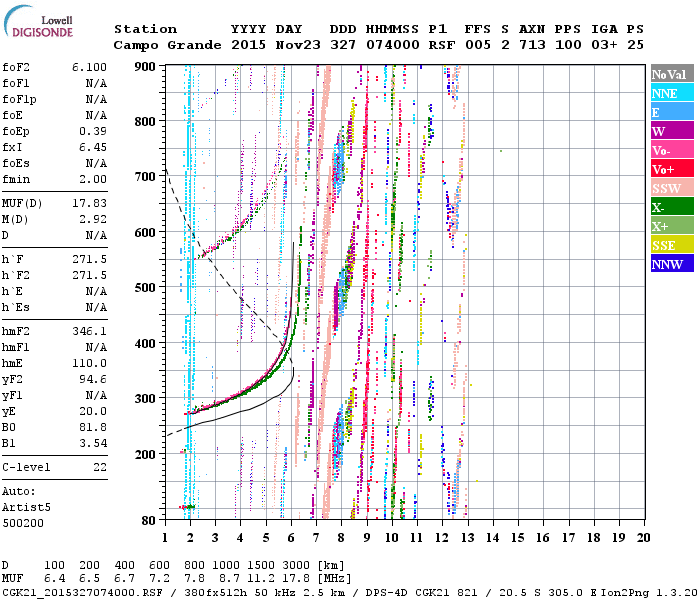Screen dimensions: 700x600
Task: Click the foF2 value 6.100
Action: [89, 67]
